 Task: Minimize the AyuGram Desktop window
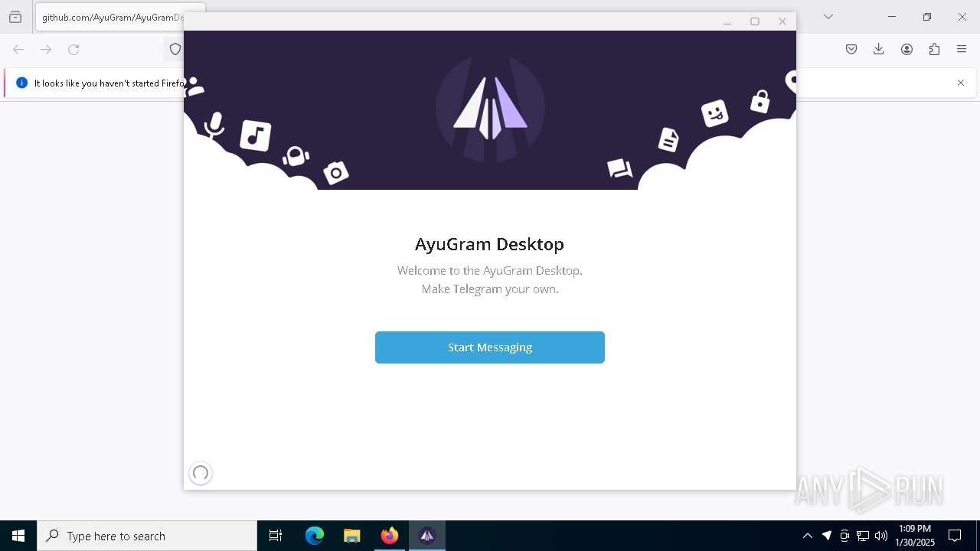coord(727,21)
